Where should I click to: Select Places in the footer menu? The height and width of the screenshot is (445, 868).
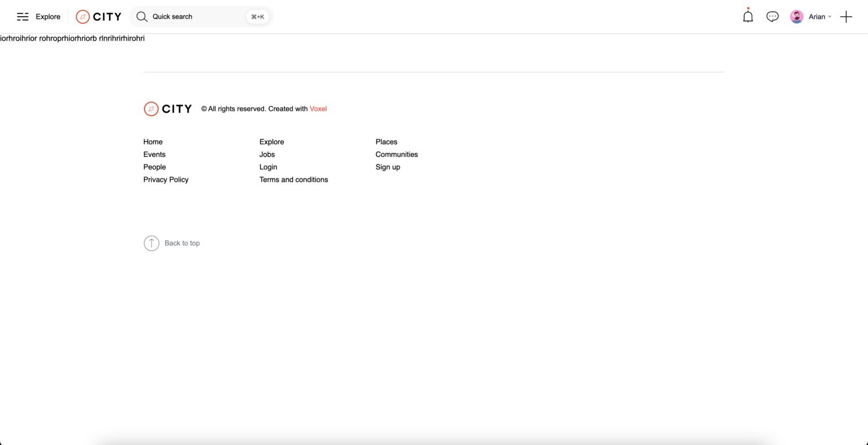(387, 142)
